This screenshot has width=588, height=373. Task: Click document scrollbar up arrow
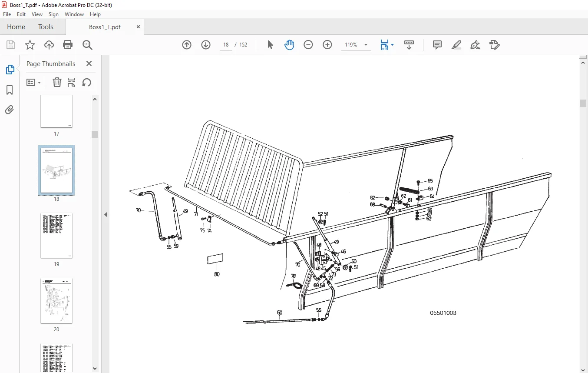tap(583, 63)
